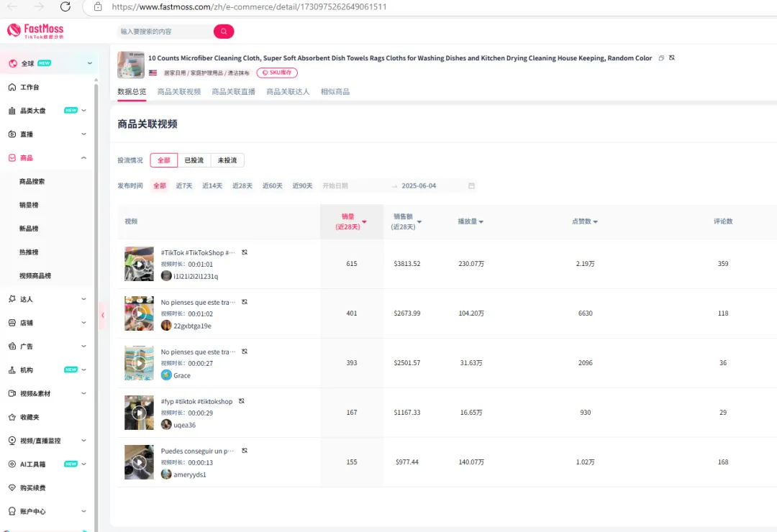This screenshot has height=532, width=777.
Task: Click the search input box
Action: (x=166, y=31)
